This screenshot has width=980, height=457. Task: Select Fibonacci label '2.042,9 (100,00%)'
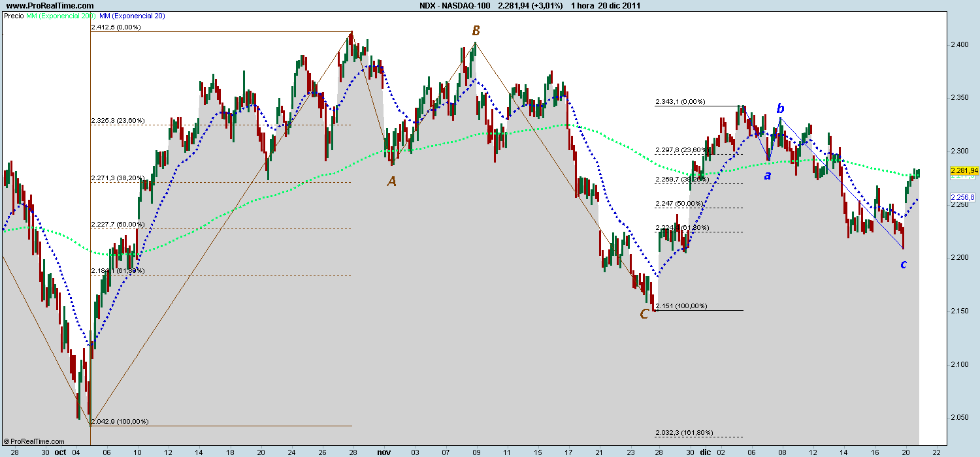pyautogui.click(x=120, y=421)
